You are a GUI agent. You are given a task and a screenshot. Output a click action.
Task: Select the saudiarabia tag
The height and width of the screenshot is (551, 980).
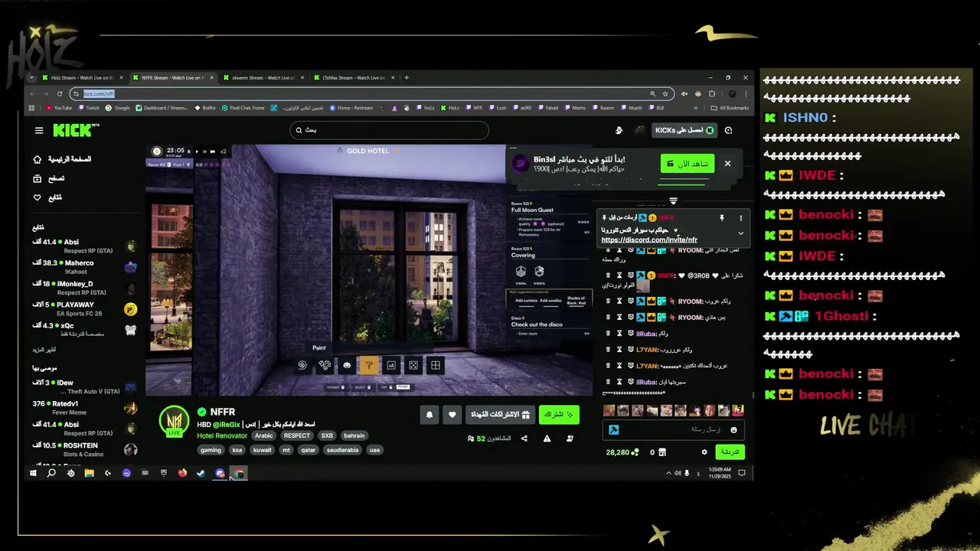click(341, 450)
